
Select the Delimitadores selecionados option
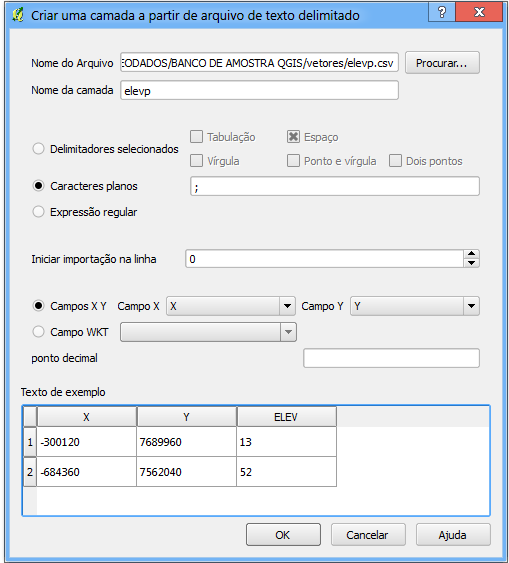(38, 149)
